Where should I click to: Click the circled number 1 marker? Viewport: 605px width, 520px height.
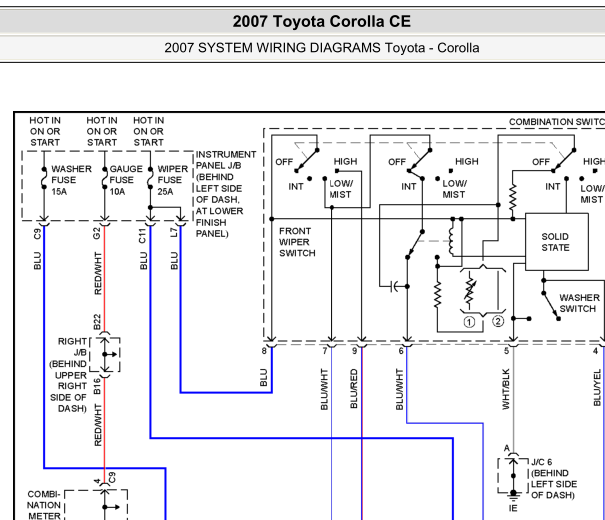[469, 322]
